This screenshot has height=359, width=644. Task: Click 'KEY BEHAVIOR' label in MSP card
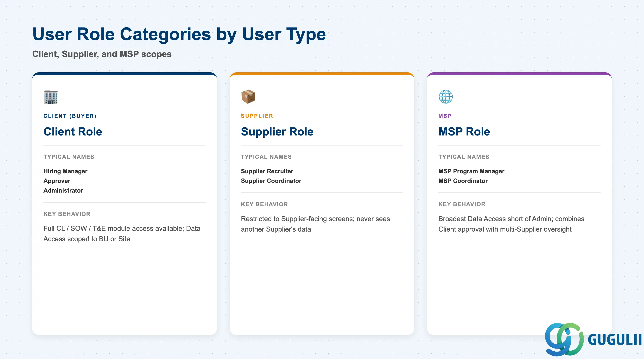click(x=462, y=204)
